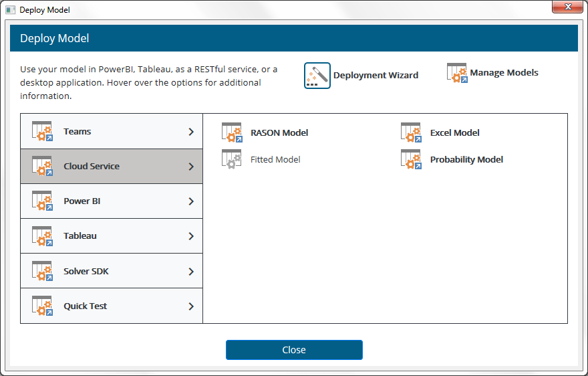Click the RASON Model icon
The width and height of the screenshot is (588, 376).
[x=232, y=132]
